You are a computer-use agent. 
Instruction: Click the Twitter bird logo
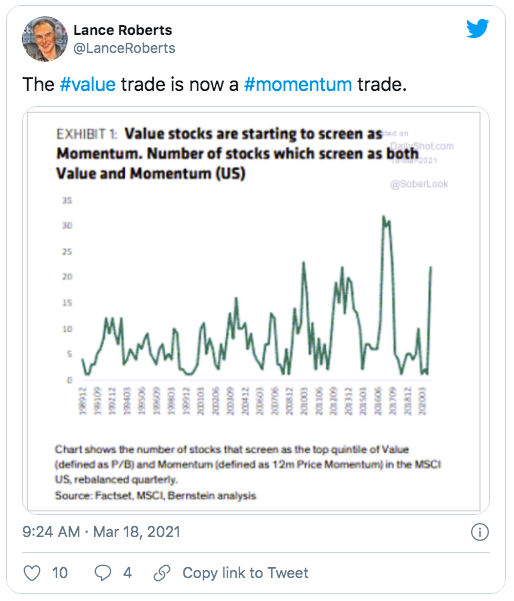[477, 28]
